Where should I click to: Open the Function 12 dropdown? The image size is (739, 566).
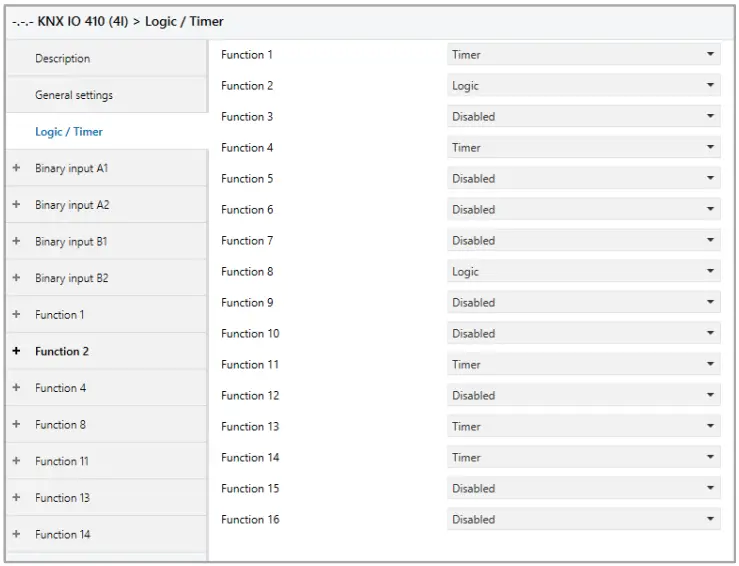(x=583, y=395)
